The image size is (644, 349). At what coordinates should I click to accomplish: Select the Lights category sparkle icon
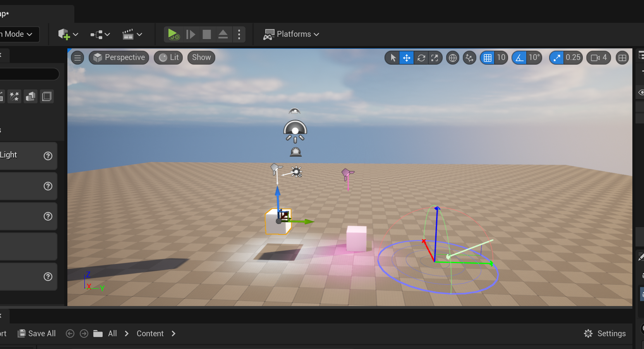point(14,96)
